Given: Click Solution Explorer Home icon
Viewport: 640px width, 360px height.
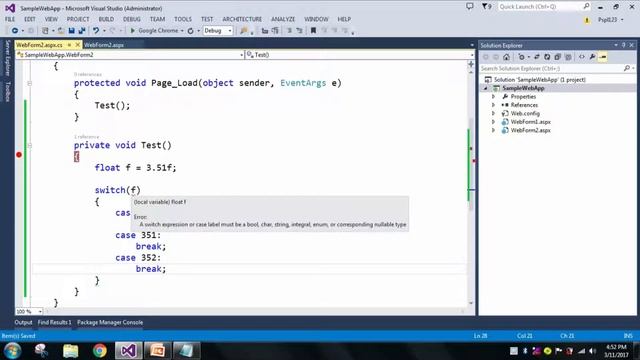Looking at the screenshot, I should (506, 57).
